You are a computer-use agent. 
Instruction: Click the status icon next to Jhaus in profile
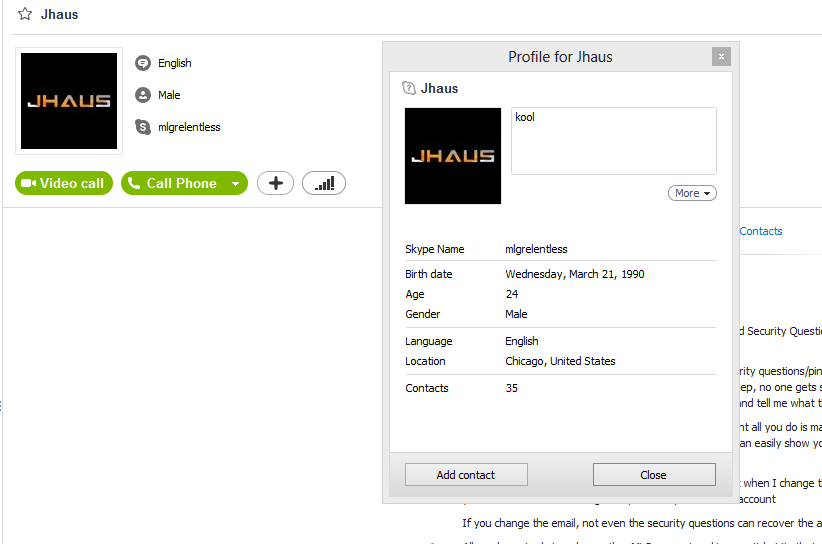click(x=408, y=88)
